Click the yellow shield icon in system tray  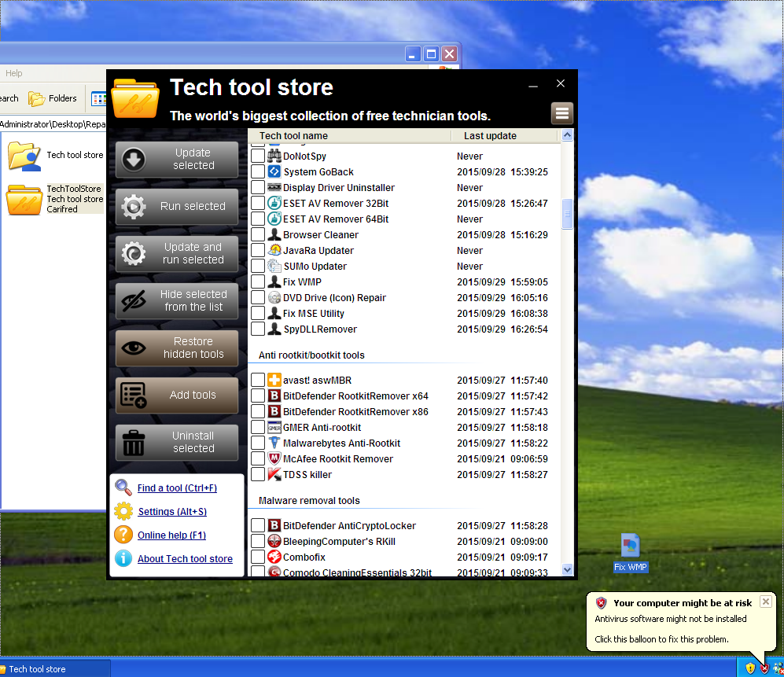[x=750, y=668]
